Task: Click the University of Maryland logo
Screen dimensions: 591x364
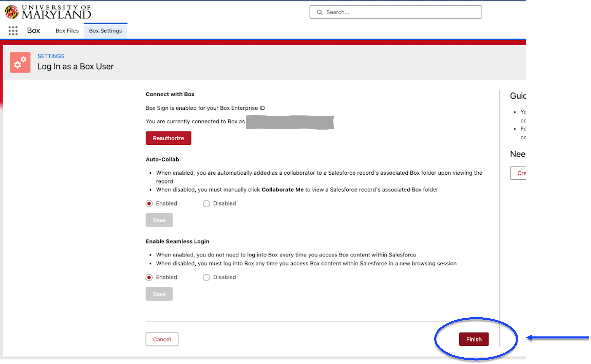Action: (48, 12)
